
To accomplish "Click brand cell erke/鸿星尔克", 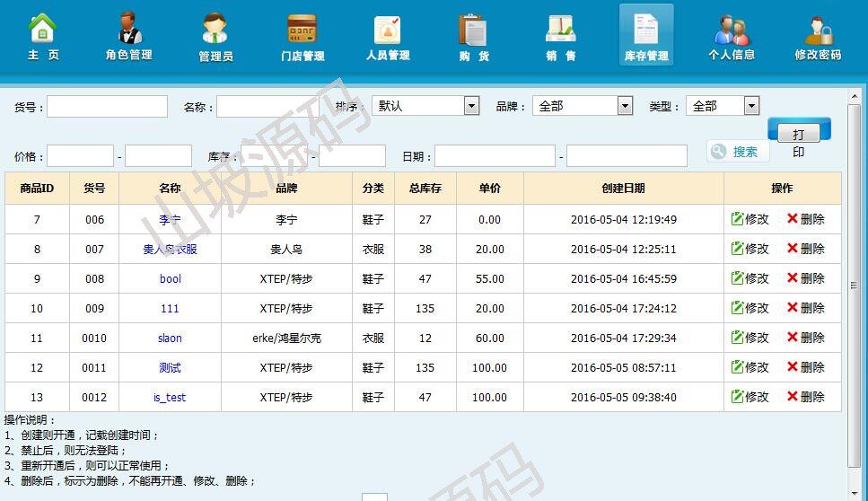I will click(286, 338).
